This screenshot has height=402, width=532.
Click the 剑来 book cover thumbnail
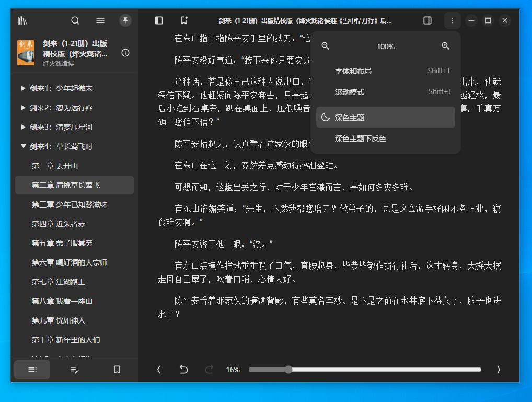26,53
